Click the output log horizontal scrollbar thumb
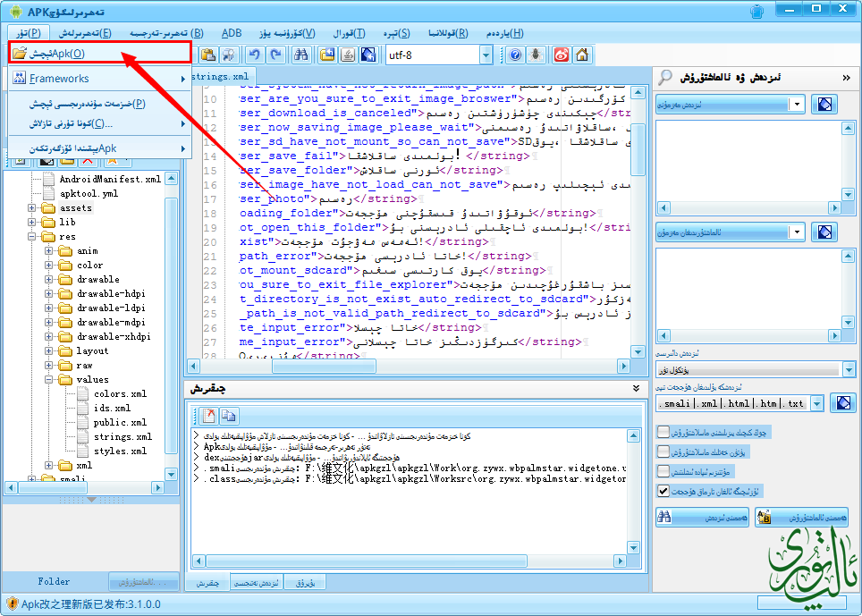The width and height of the screenshot is (862, 616). pyautogui.click(x=366, y=561)
